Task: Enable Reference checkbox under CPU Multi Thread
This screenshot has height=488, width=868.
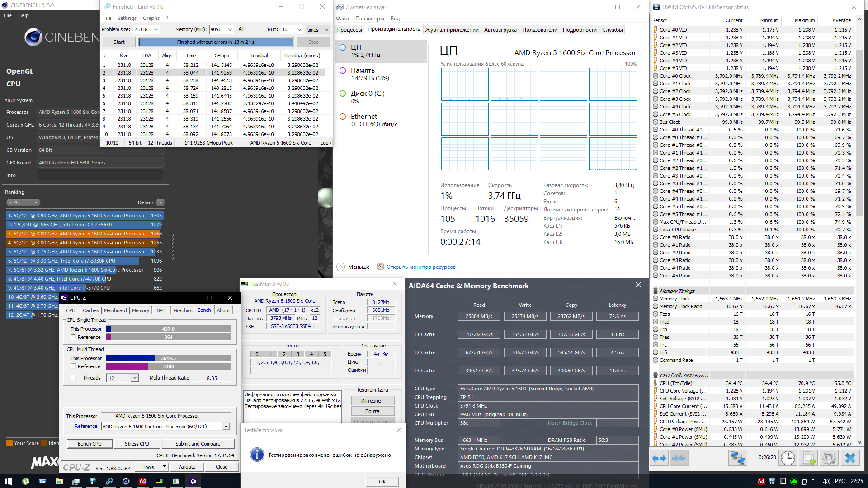Action: (73, 366)
